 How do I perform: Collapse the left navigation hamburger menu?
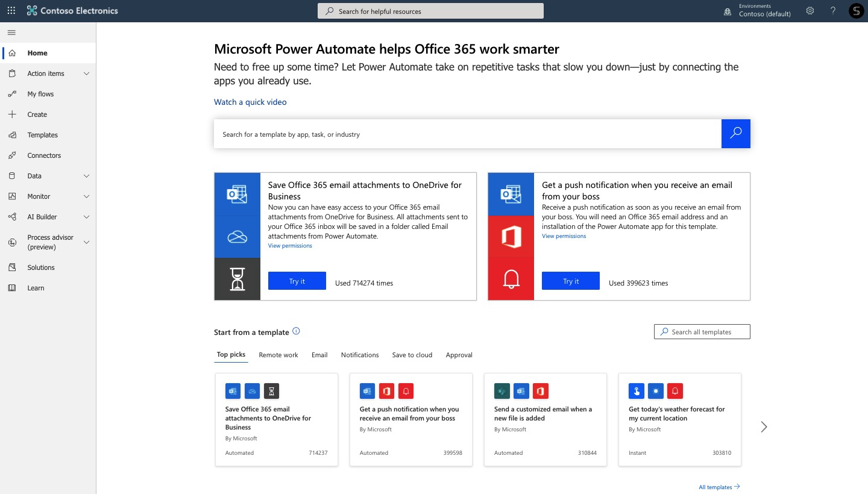coord(11,33)
